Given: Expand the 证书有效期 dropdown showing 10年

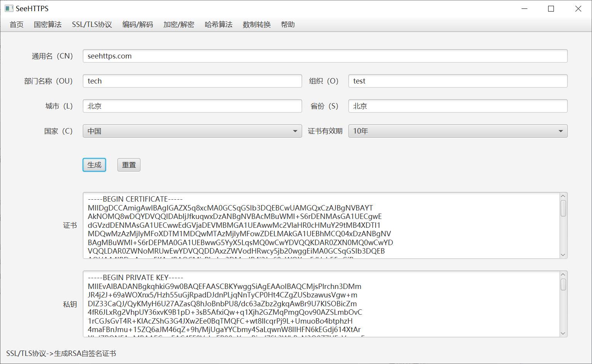Looking at the screenshot, I should point(458,131).
